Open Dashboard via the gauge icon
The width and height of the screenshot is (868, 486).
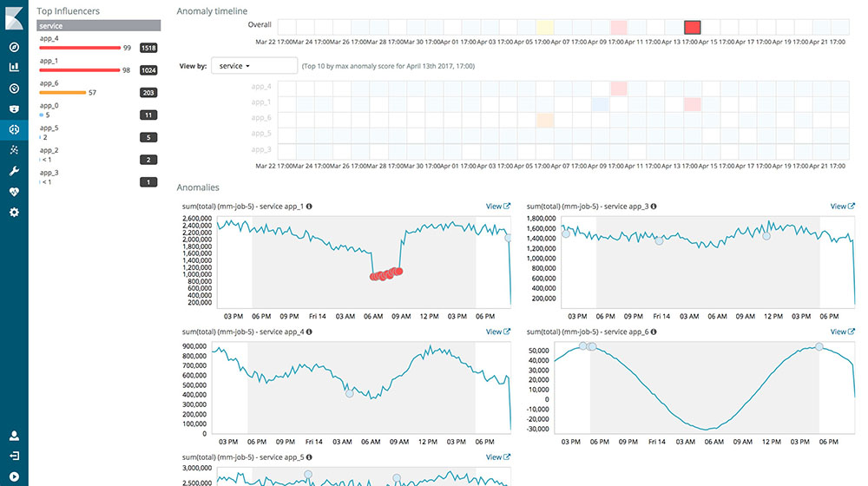click(x=14, y=88)
